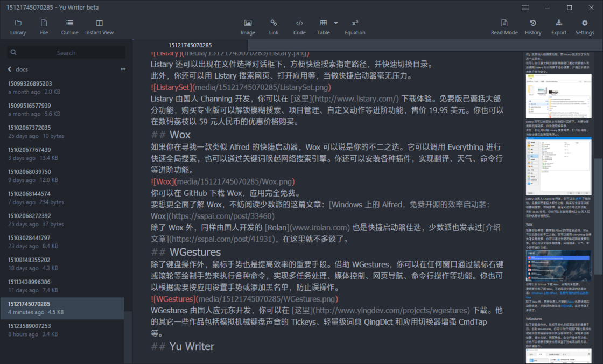
Task: Select document 15121745070285 in sidebar
Action: [x=62, y=308]
